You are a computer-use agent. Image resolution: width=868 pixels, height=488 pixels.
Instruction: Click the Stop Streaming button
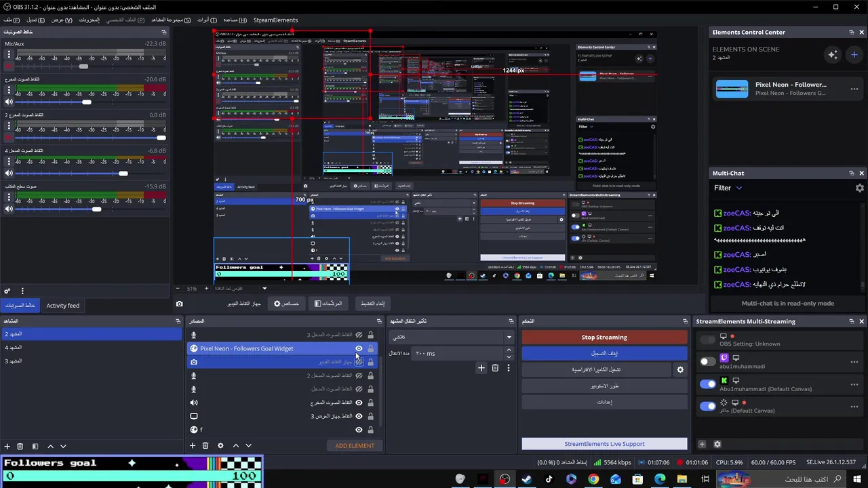click(604, 337)
